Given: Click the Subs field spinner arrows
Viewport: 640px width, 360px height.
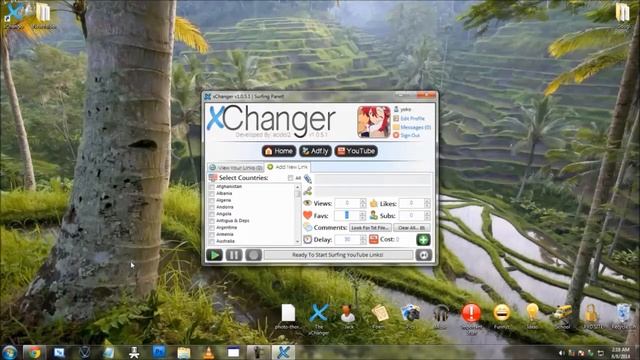Looking at the screenshot, I should click(427, 215).
